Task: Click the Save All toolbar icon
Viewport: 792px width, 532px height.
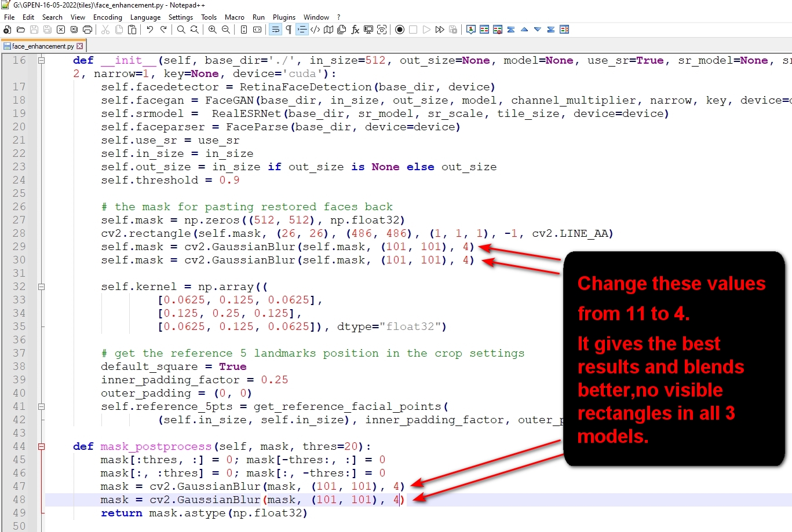Action: 48,29
